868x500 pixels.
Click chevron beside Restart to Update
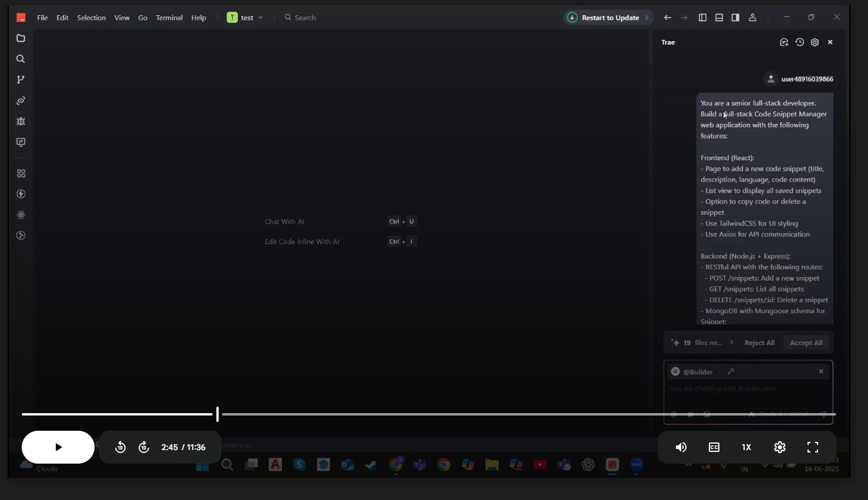647,18
